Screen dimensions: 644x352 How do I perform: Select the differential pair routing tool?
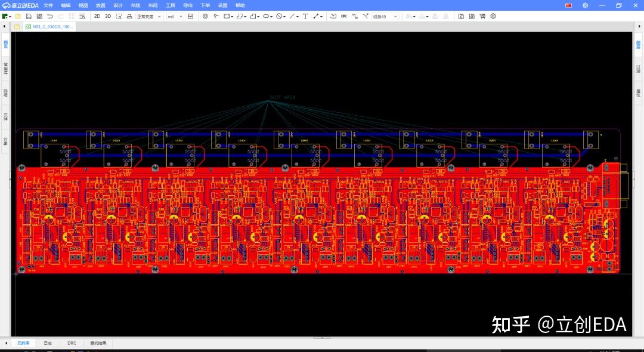coord(366,17)
